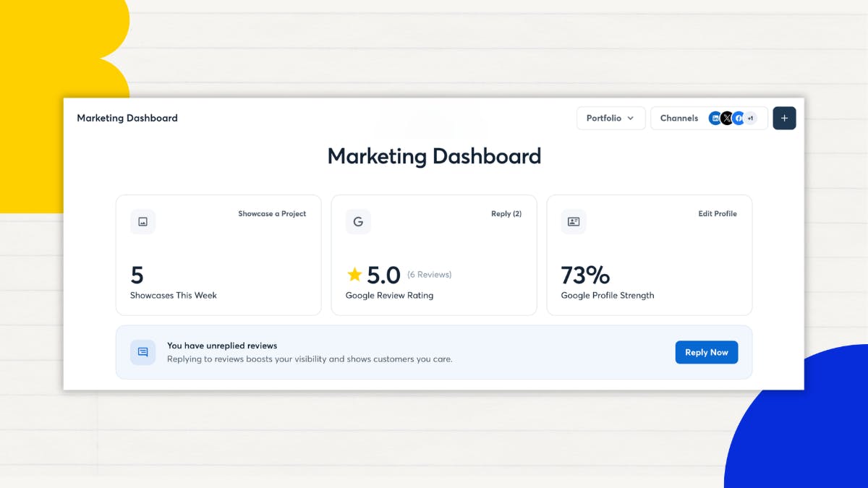Click the You have unreplied reviews text
The height and width of the screenshot is (488, 868).
(x=222, y=346)
